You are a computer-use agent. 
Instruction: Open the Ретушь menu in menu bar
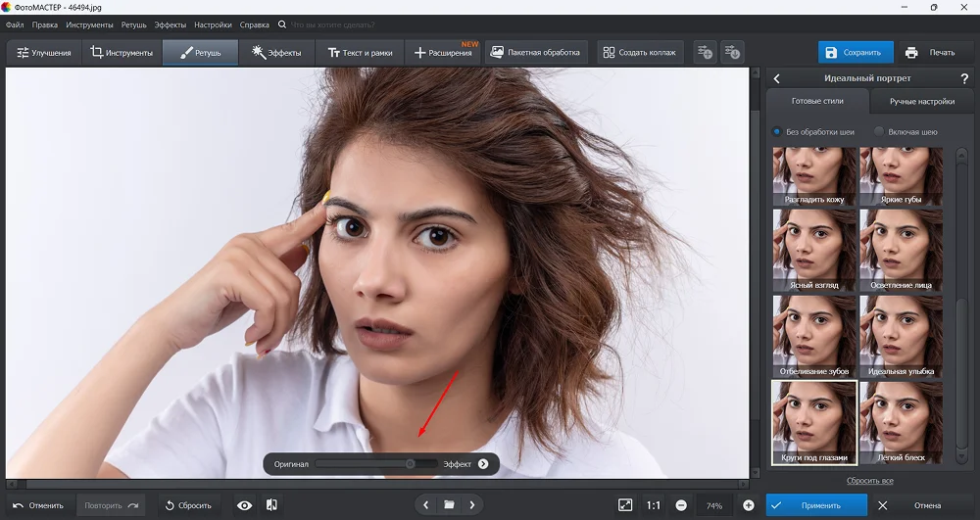coord(133,24)
